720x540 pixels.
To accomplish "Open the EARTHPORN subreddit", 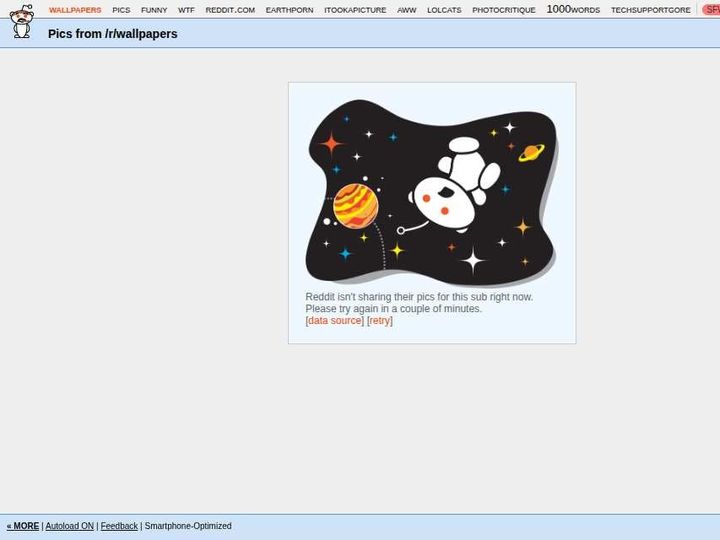I will pyautogui.click(x=289, y=10).
